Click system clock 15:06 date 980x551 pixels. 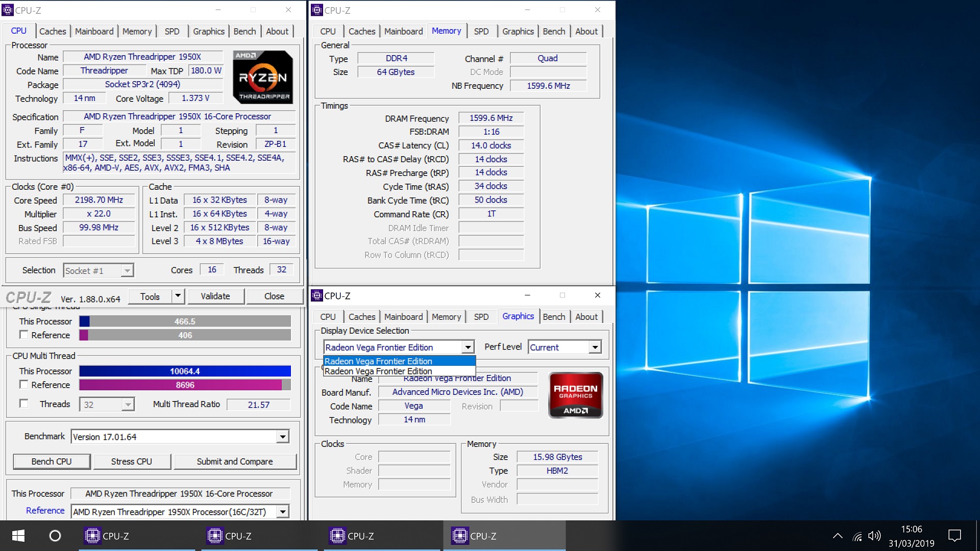point(911,536)
